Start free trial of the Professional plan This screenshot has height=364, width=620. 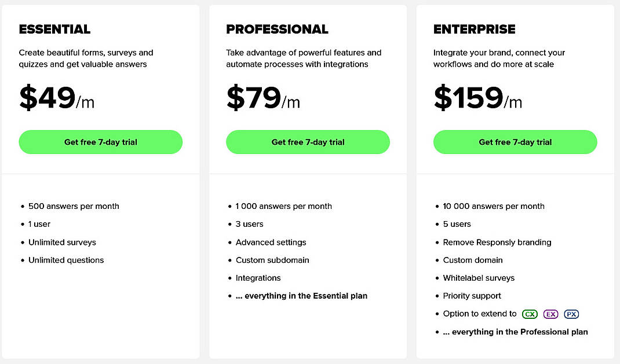(308, 142)
